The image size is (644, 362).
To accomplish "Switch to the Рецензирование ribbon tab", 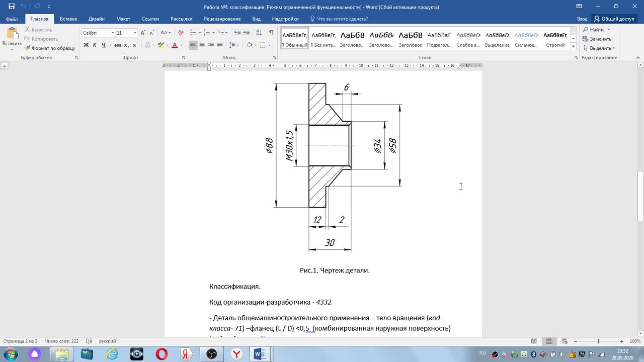I will 222,19.
